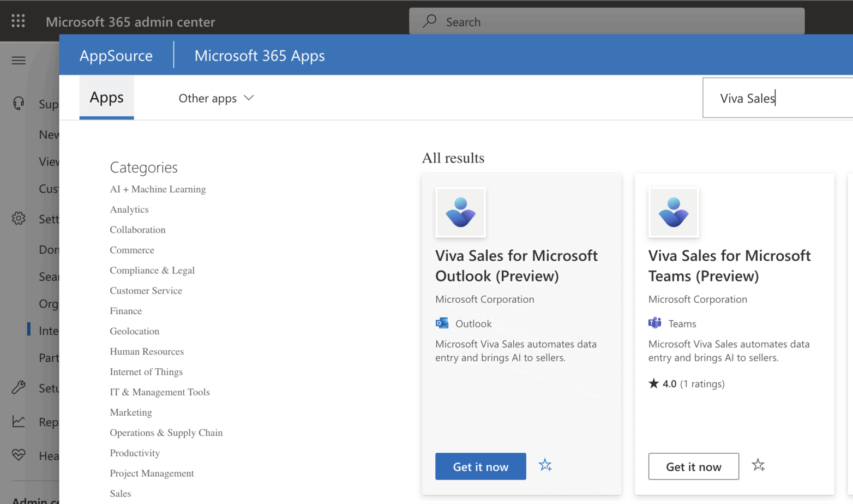
Task: Click the Setup wrench icon
Action: click(x=19, y=388)
